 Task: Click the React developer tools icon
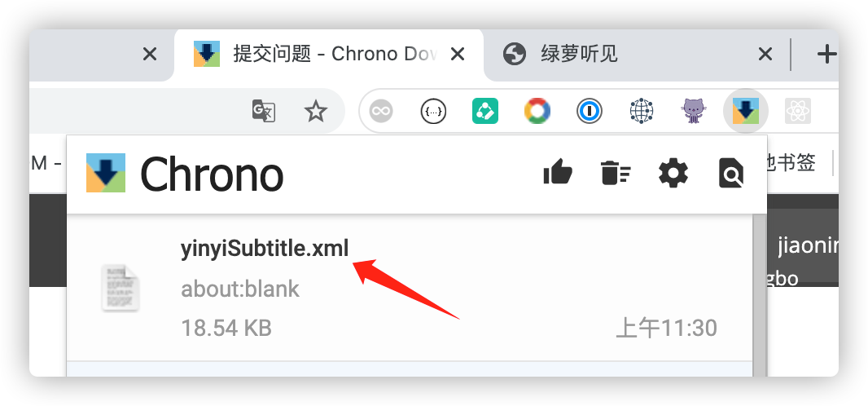click(x=797, y=111)
